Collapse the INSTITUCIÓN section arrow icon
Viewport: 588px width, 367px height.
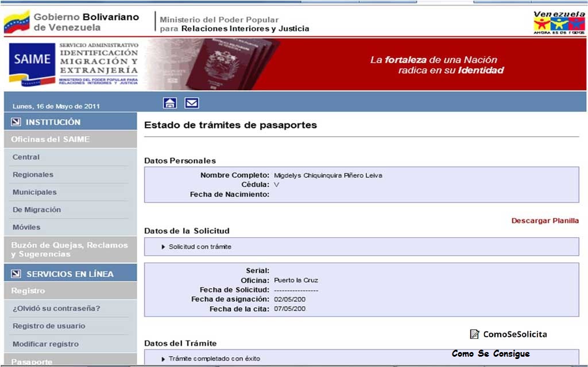tap(16, 122)
